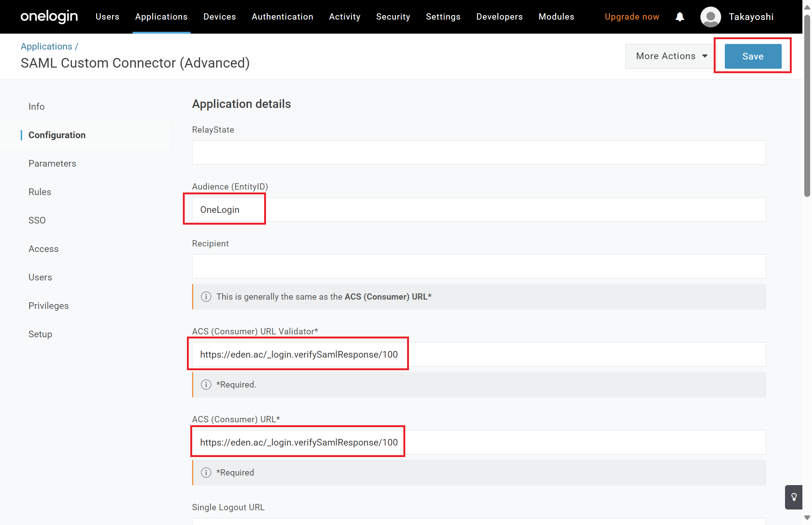Screen dimensions: 812x525
Task: Click the Save button
Action: click(753, 56)
